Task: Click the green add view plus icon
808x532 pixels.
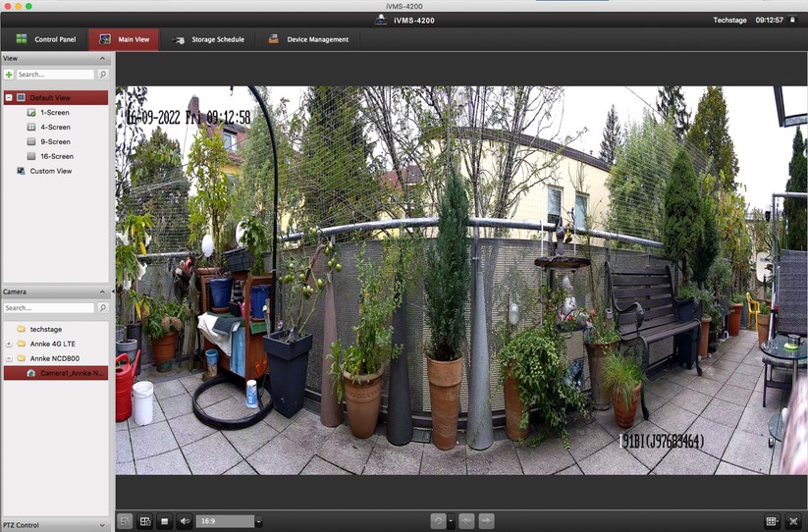Action: tap(9, 75)
